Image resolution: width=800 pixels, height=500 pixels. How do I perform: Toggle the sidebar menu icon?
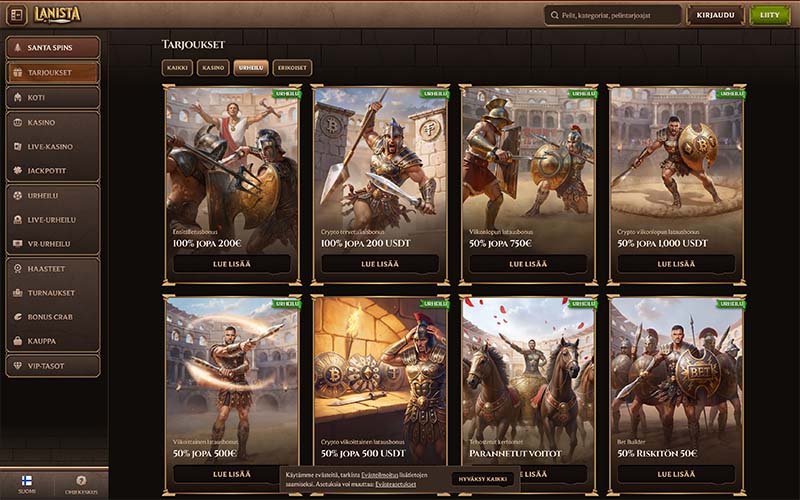[x=16, y=15]
